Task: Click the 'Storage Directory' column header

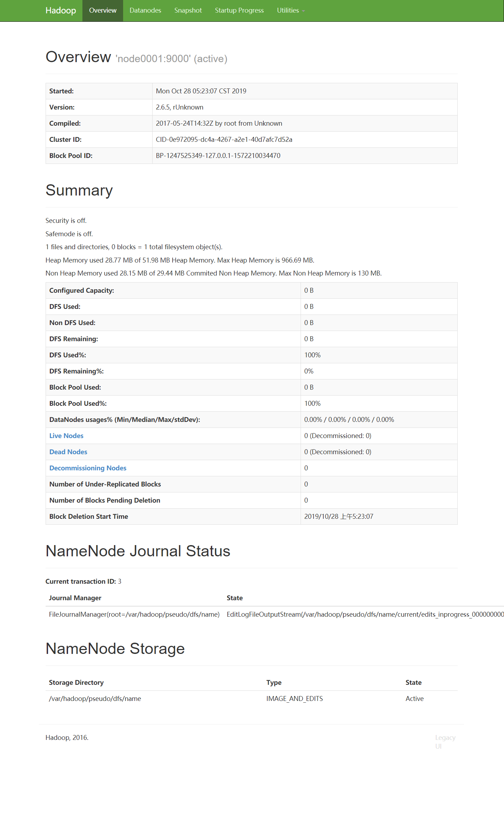Action: coord(76,682)
